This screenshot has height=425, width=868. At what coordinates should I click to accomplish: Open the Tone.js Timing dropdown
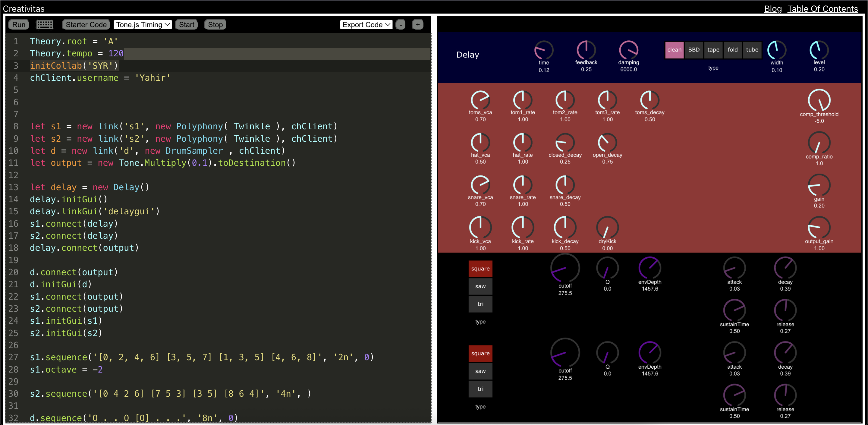click(x=143, y=25)
